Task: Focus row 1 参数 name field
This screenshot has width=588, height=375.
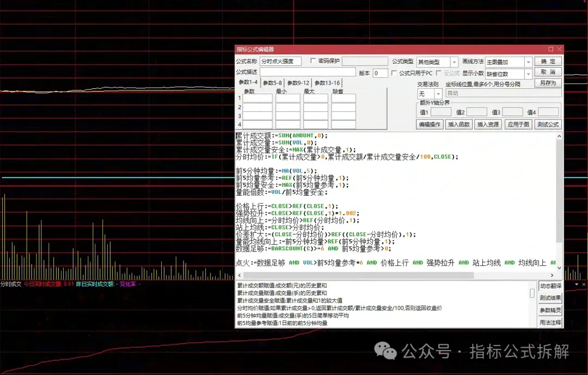Action: point(257,98)
